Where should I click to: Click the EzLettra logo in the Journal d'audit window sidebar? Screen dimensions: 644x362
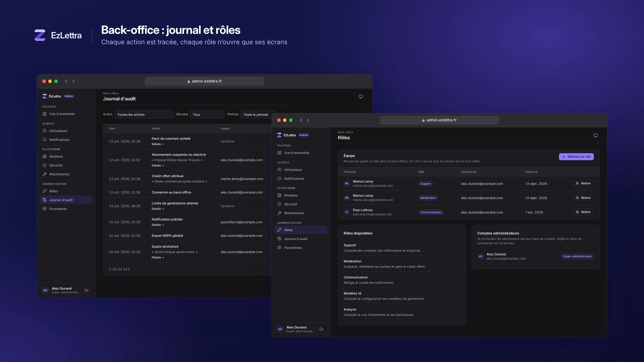coord(52,96)
